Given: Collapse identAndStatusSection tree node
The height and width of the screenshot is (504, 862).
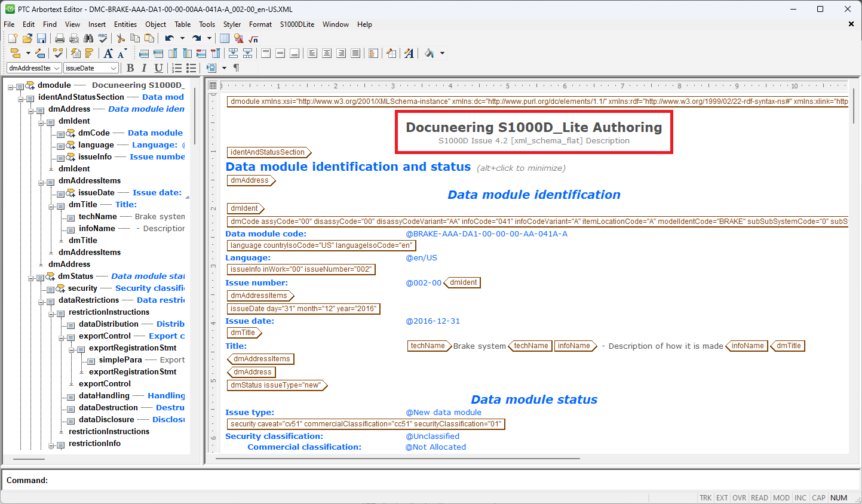Looking at the screenshot, I should tap(21, 99).
